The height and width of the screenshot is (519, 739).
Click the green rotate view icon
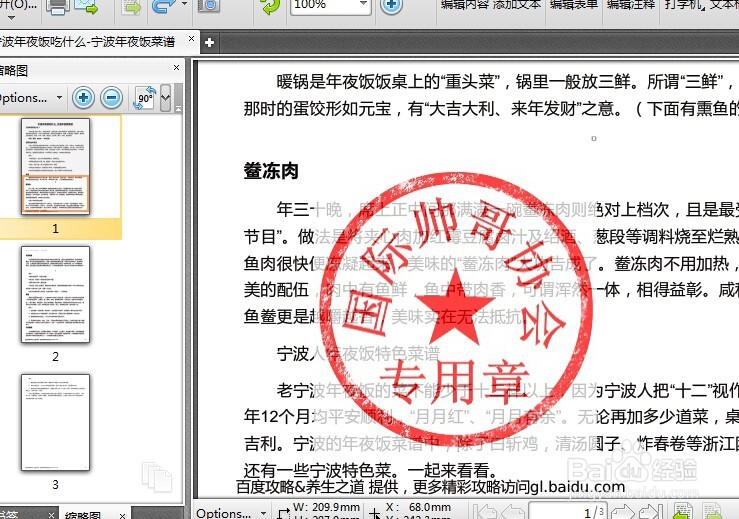pyautogui.click(x=271, y=6)
